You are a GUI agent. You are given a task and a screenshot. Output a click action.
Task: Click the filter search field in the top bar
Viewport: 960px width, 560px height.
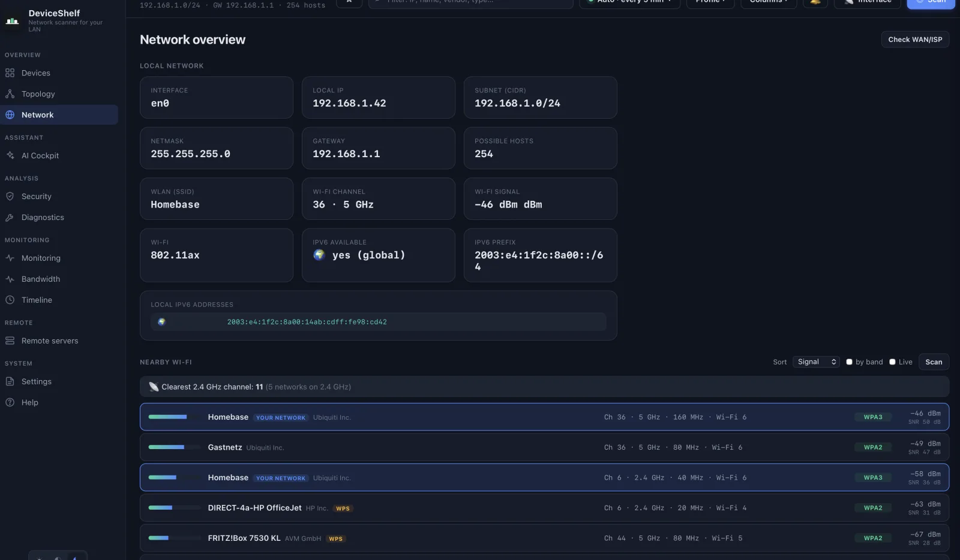[x=471, y=2]
